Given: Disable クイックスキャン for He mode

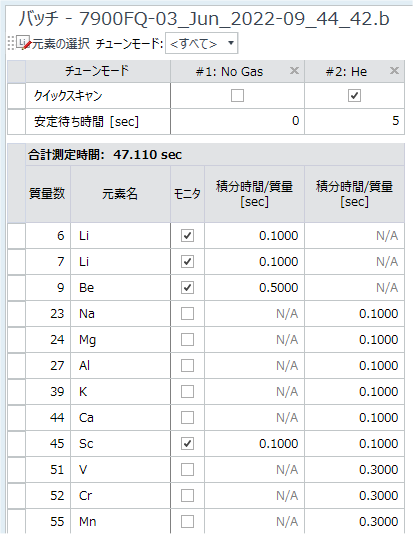Looking at the screenshot, I should (x=354, y=96).
